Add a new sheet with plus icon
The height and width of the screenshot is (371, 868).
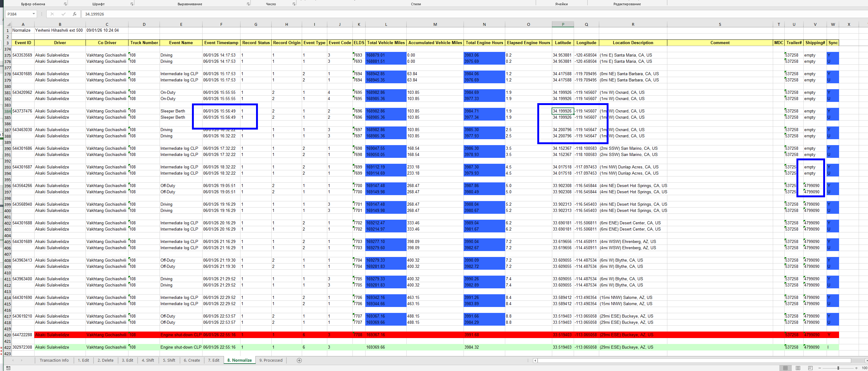(299, 360)
